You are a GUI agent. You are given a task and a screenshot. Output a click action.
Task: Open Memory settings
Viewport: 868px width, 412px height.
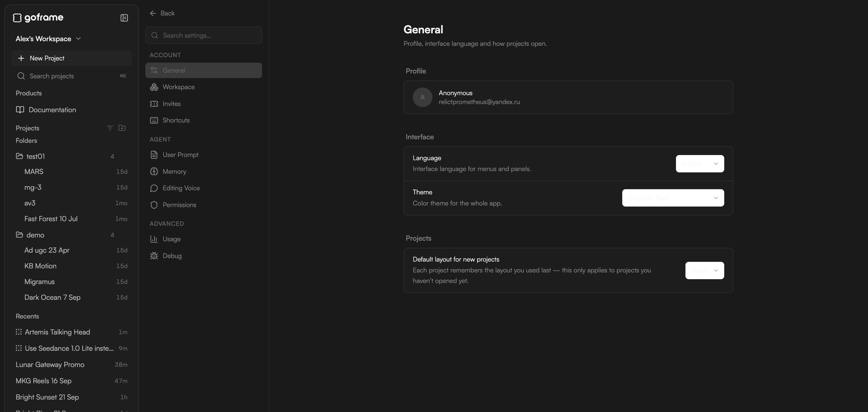coord(203,172)
